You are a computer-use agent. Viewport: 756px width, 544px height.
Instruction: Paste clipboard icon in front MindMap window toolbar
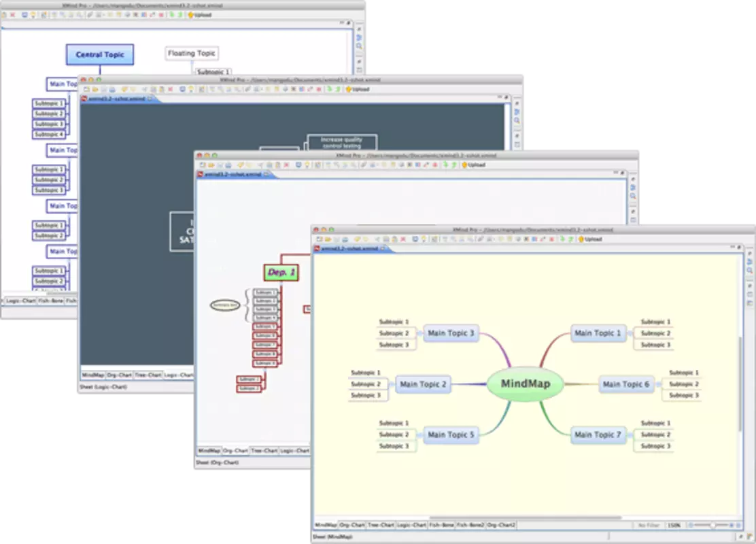point(394,239)
